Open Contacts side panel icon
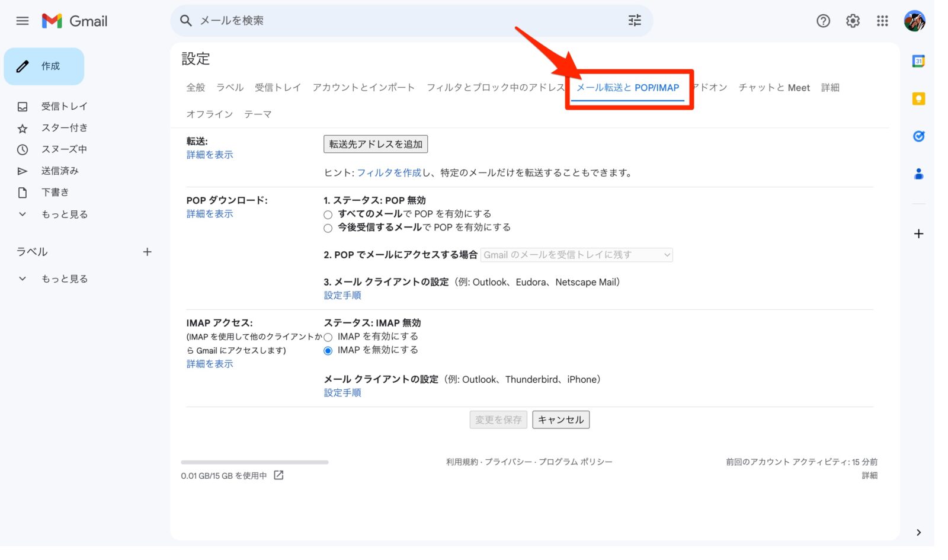948x560 pixels. coord(918,174)
